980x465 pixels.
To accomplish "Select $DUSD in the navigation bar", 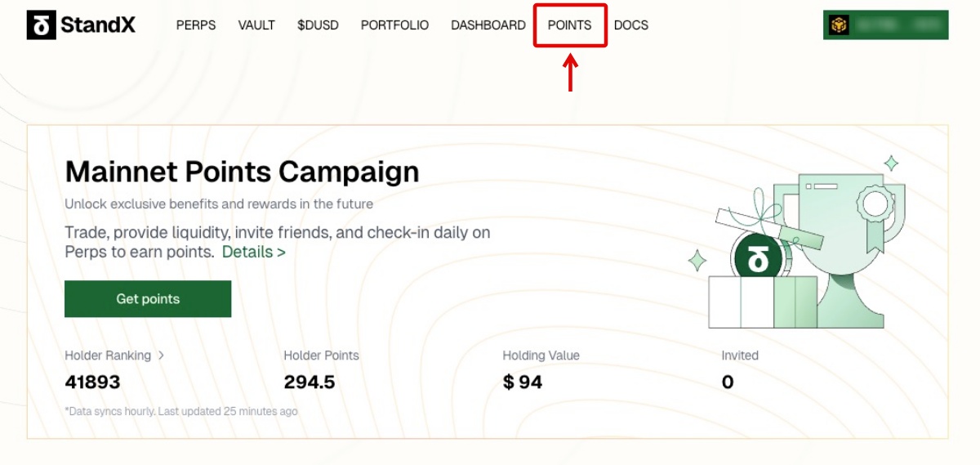I will [x=318, y=25].
